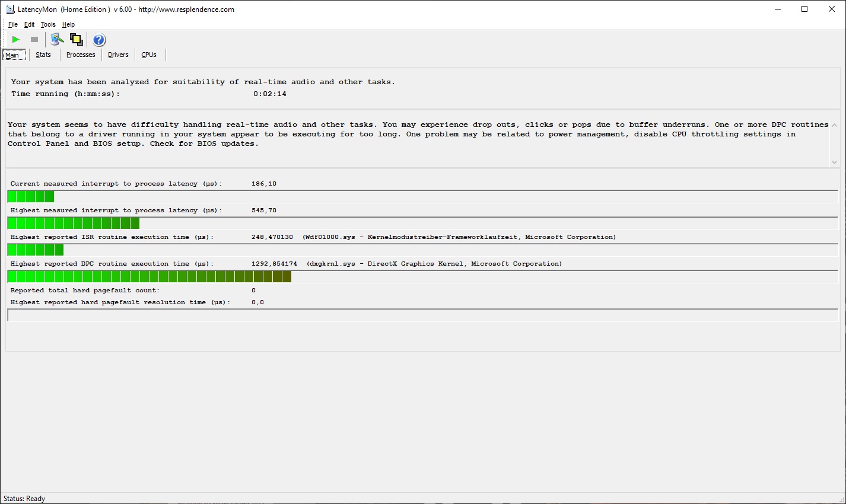Click the current interrupt latency bar

pyautogui.click(x=422, y=196)
